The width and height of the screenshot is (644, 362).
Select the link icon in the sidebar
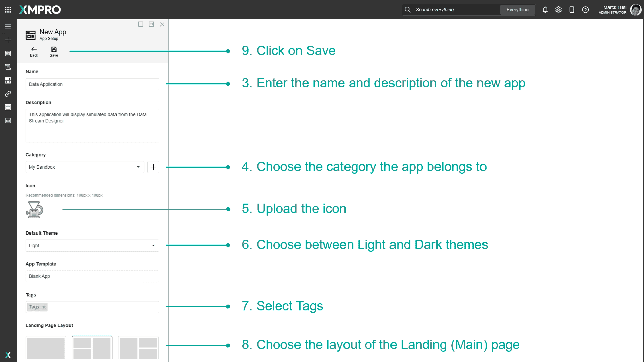(8, 94)
